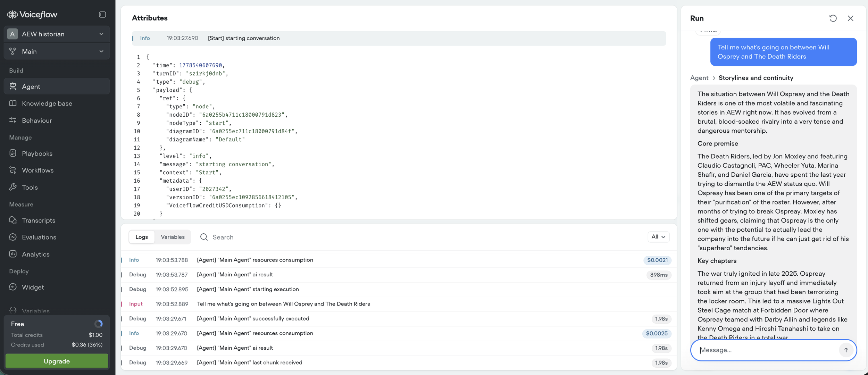Open Playbooks section icon

pyautogui.click(x=13, y=153)
